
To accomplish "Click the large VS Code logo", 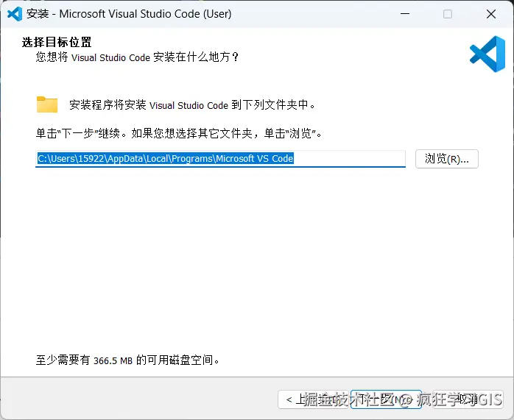I will [487, 54].
